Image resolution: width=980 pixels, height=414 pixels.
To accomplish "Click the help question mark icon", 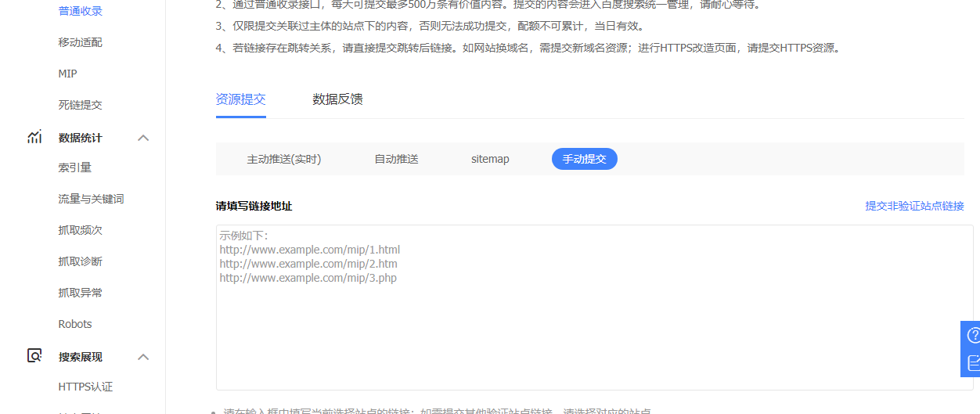I will pos(973,335).
